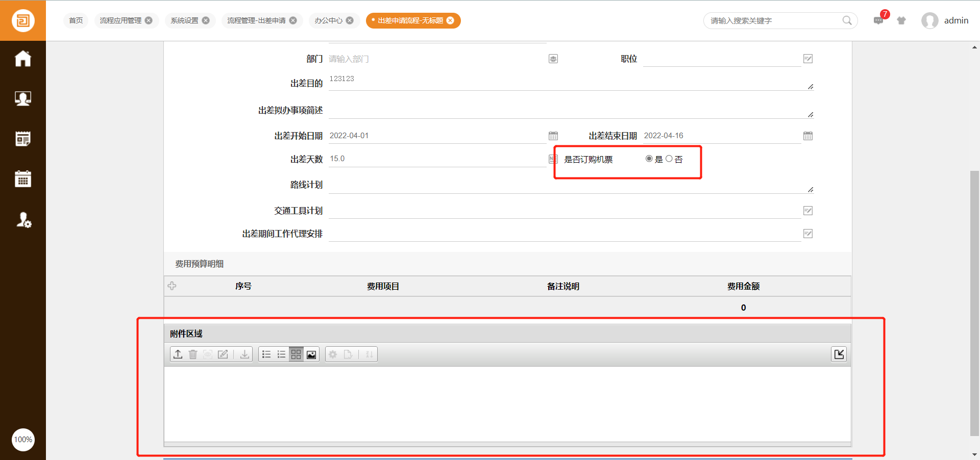Switch to the 系统设置 tab
Screen dimensions: 980x460
point(184,20)
